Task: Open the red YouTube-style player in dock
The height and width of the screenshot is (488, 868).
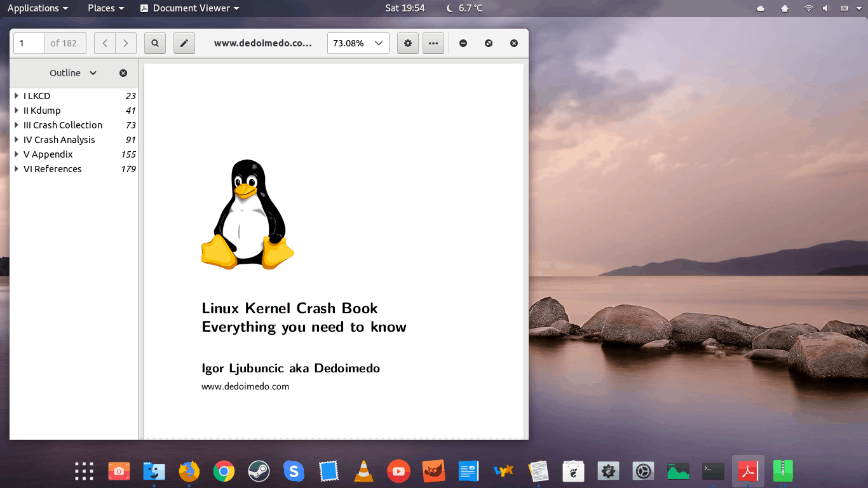Action: [398, 471]
